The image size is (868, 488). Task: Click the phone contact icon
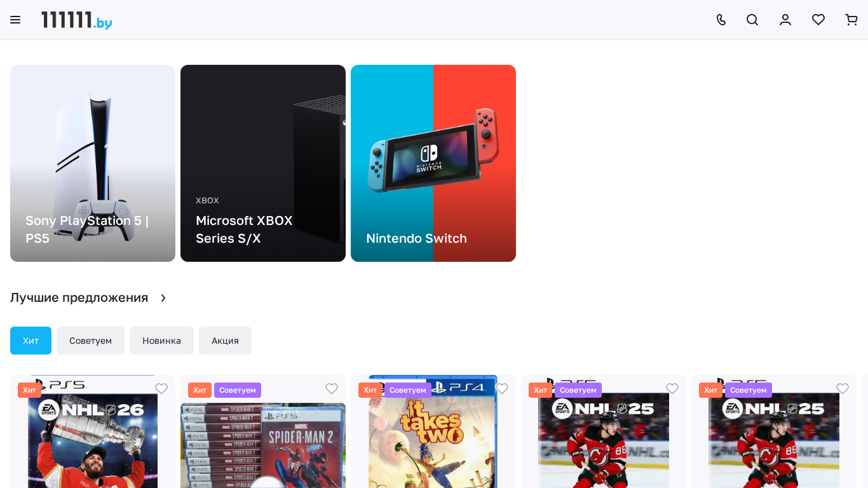pos(721,20)
